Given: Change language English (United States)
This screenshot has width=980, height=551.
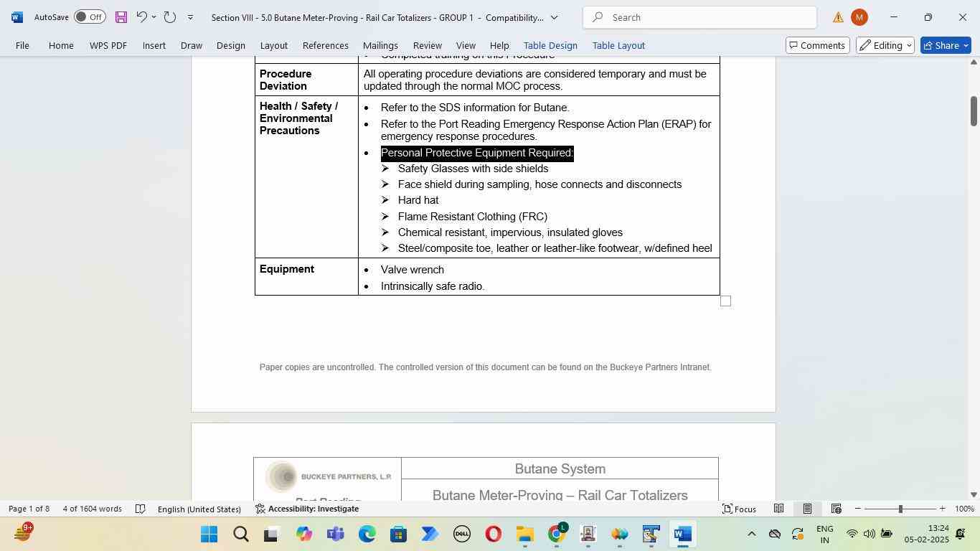Looking at the screenshot, I should (199, 509).
